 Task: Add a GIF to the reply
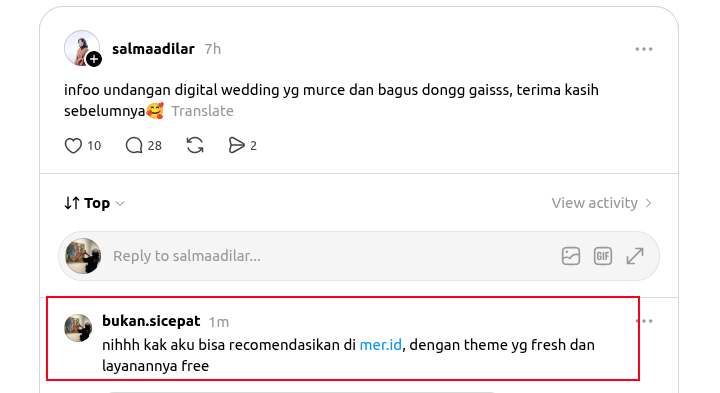click(603, 256)
